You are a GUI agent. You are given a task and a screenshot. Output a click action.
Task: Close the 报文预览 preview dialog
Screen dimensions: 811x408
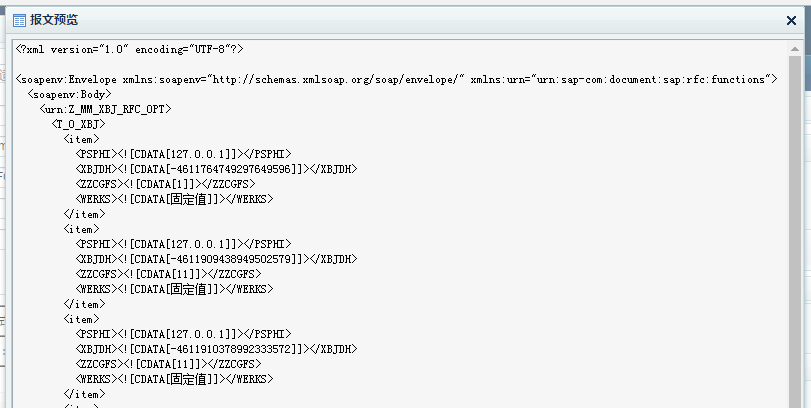pyautogui.click(x=791, y=20)
